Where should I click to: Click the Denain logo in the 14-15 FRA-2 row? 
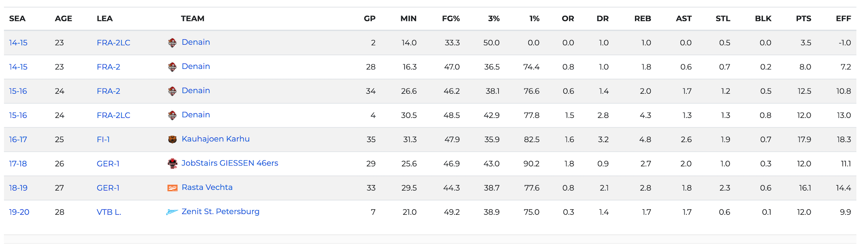172,67
